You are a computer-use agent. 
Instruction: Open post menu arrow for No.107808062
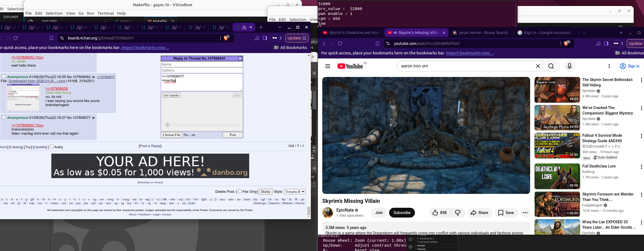pos(94,77)
